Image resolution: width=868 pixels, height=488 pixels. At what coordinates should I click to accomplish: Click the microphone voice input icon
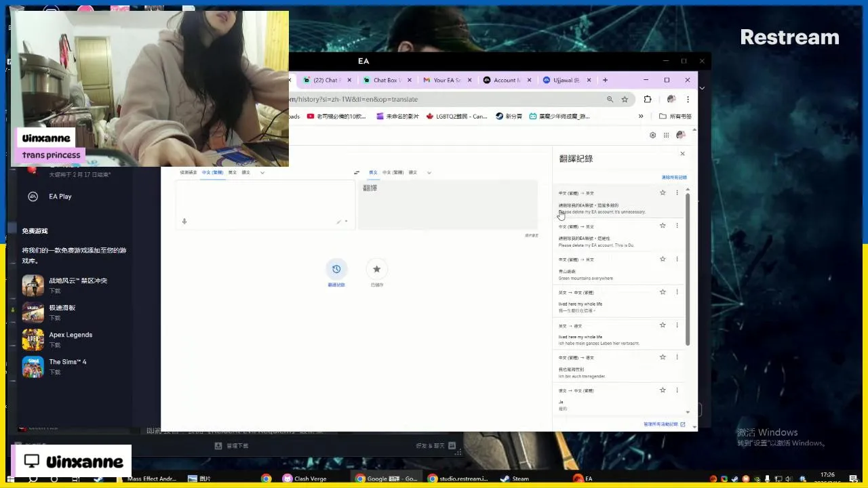(184, 221)
